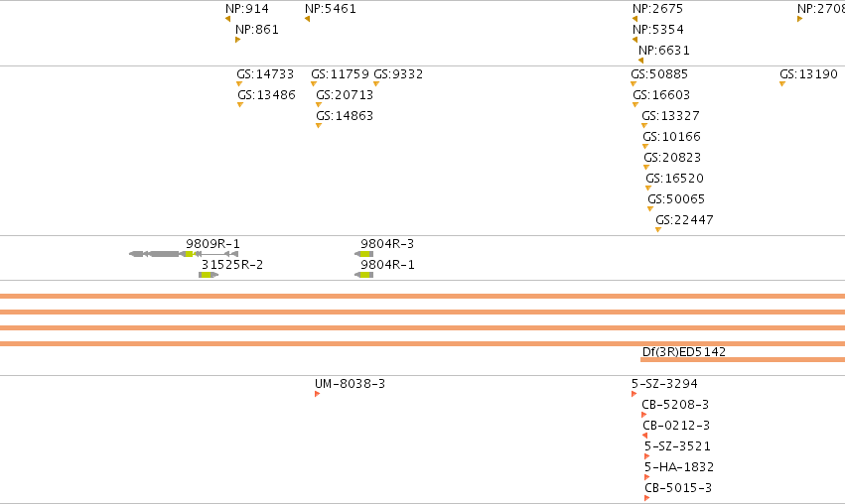Open the NP:2675 insertion feature
This screenshot has height=504, width=845.
click(657, 9)
